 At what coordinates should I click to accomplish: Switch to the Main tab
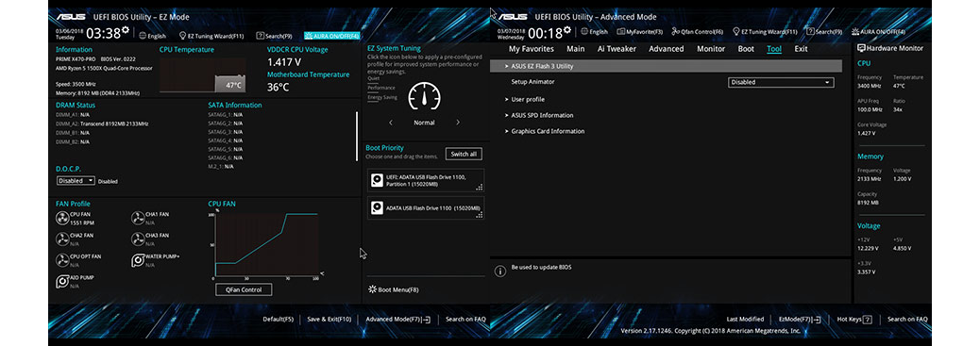point(576,49)
